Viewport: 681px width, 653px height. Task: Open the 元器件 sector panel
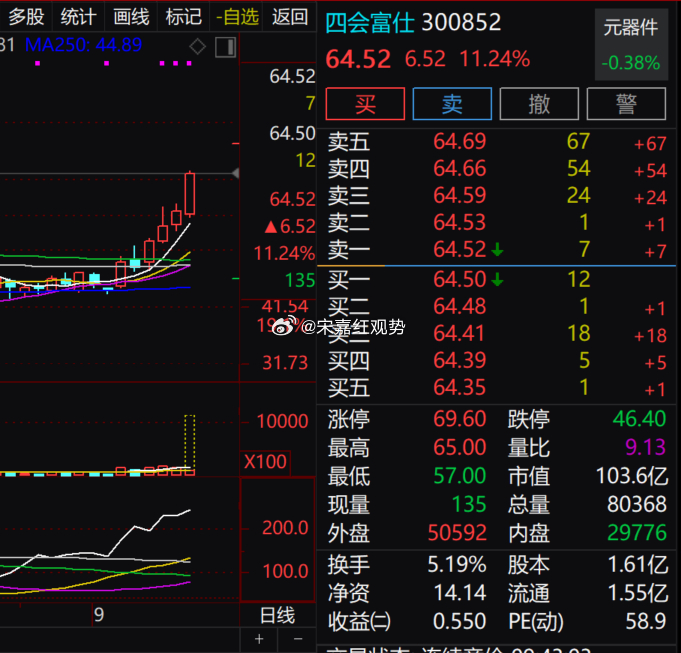coord(631,44)
